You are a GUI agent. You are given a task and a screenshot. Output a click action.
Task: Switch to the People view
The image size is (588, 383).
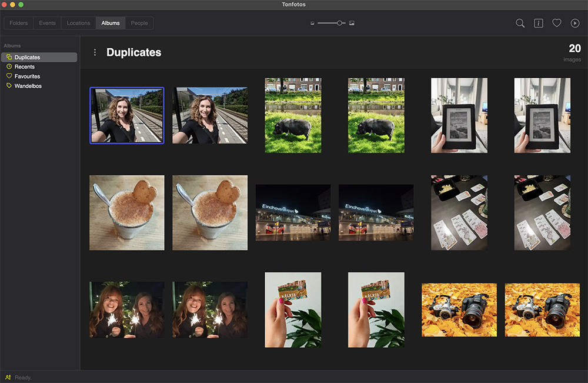139,22
